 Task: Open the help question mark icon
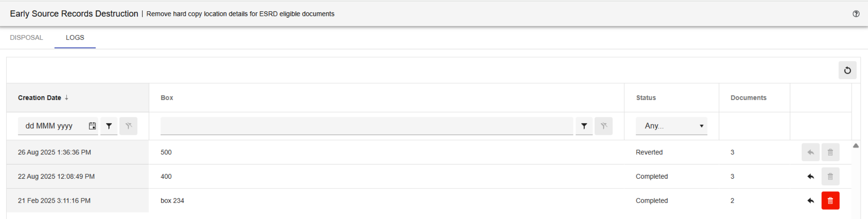click(x=856, y=14)
